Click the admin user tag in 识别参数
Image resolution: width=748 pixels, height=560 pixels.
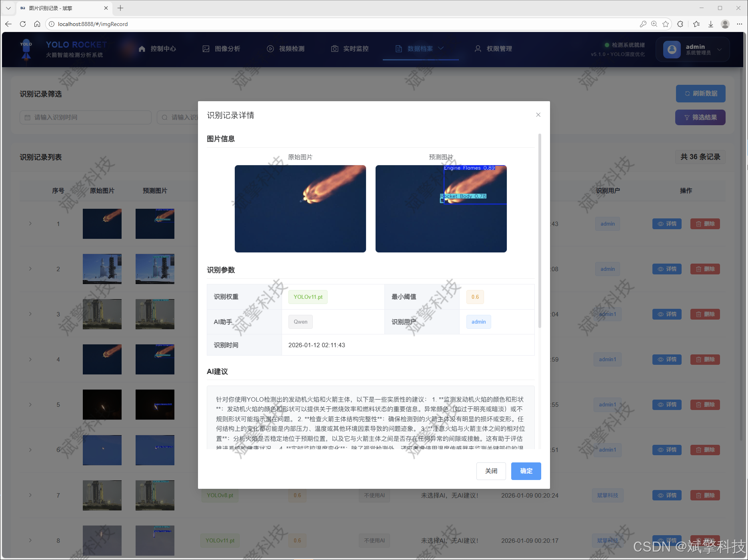pos(478,322)
